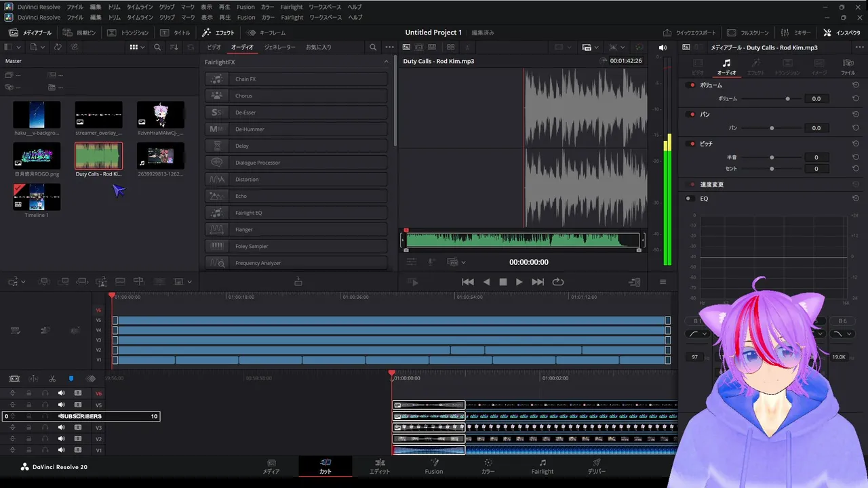Lock track V5
The width and height of the screenshot is (868, 488).
coord(28,405)
